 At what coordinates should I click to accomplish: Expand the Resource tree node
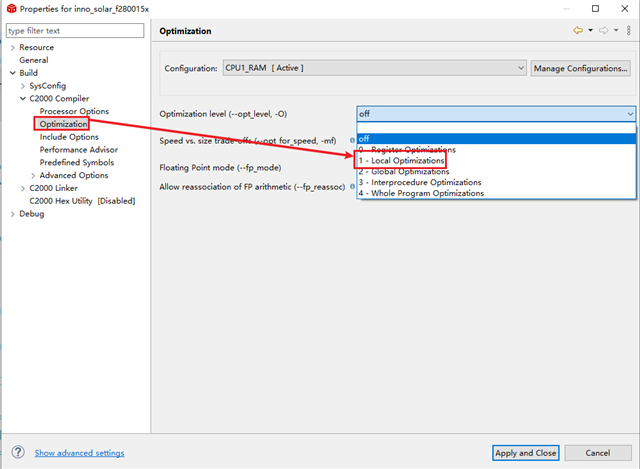click(12, 47)
